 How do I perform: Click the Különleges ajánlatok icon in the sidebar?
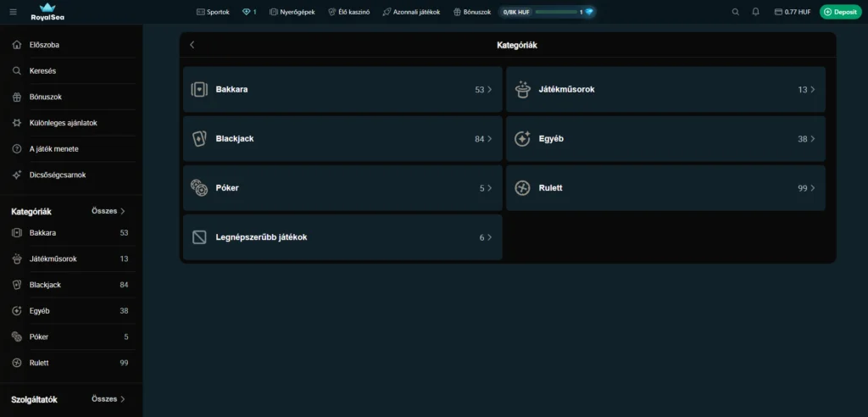tap(17, 123)
